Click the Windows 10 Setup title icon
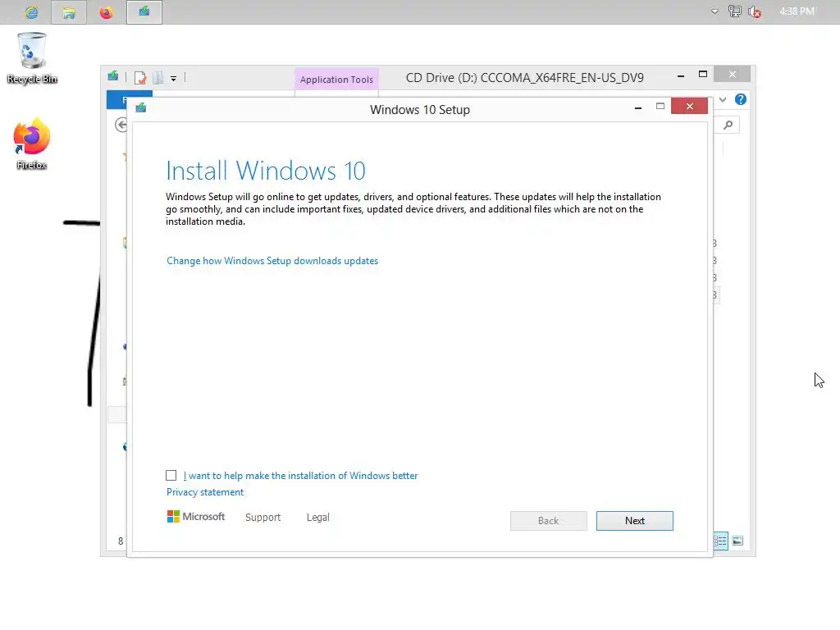This screenshot has height=630, width=840. [141, 107]
